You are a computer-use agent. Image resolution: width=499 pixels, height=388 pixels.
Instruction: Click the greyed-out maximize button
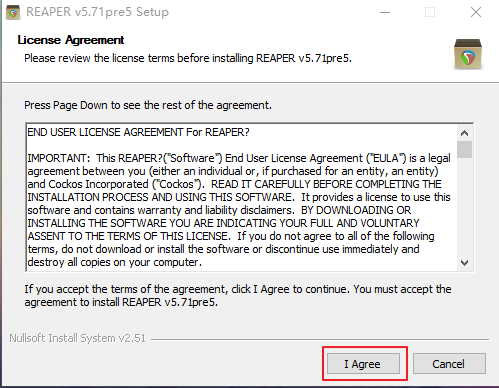click(430, 12)
